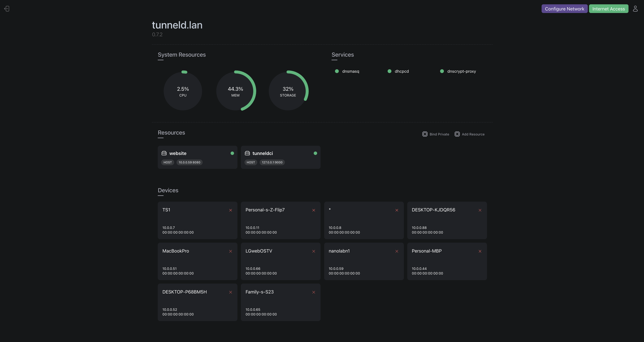The image size is (644, 342).
Task: Click the server icon on website resource
Action: (x=164, y=153)
